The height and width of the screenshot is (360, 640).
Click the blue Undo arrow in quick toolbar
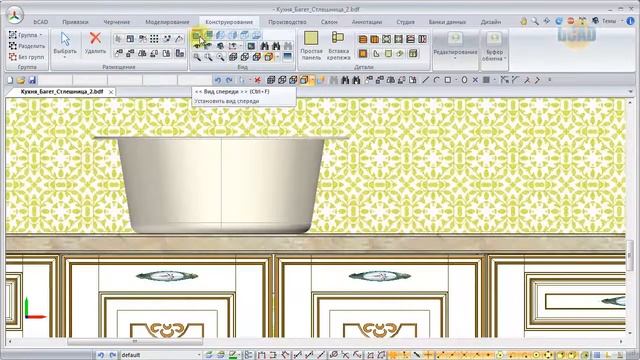pos(218,80)
